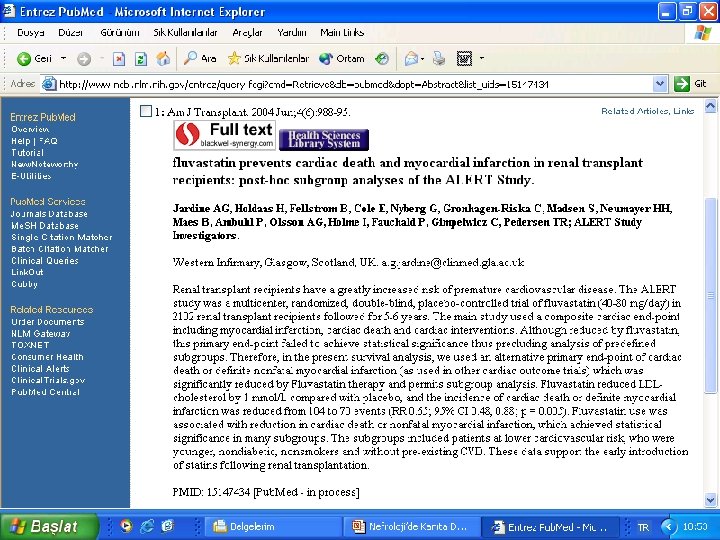Open the edit icon dropdown arrow
Viewport: 720px width, 540px height.
coord(482,58)
